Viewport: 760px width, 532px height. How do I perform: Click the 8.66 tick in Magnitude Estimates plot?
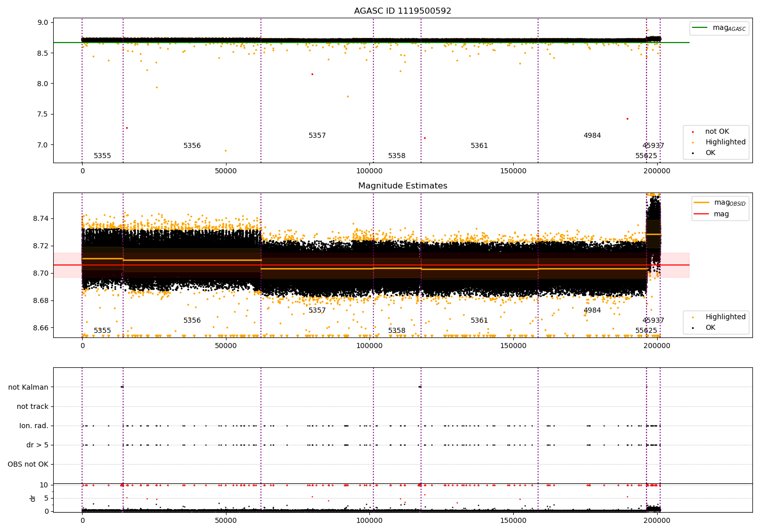click(x=41, y=328)
